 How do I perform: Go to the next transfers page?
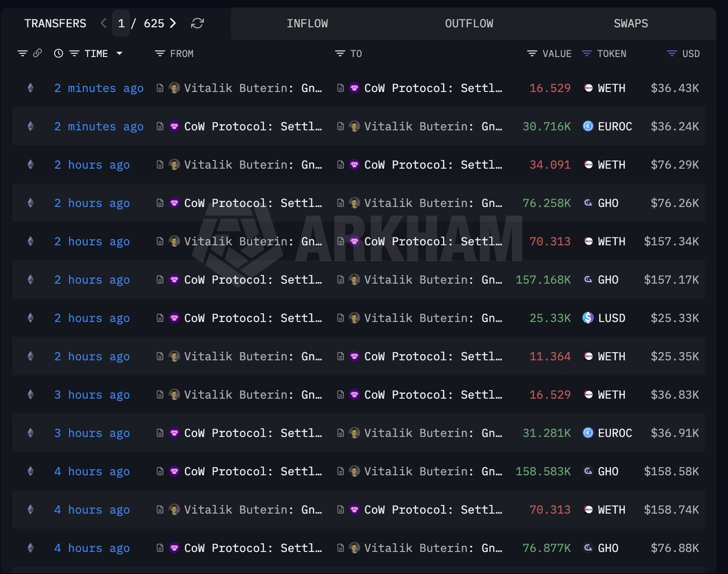point(173,23)
